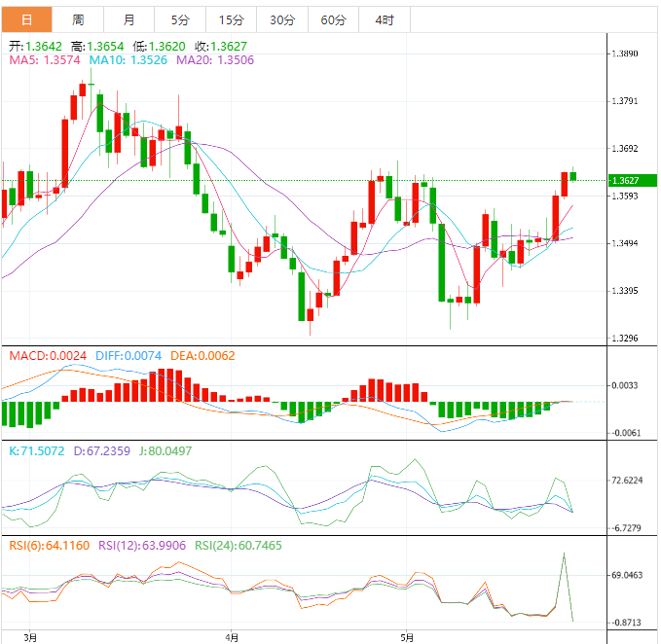Open the 15分 timeframe tab

point(231,19)
